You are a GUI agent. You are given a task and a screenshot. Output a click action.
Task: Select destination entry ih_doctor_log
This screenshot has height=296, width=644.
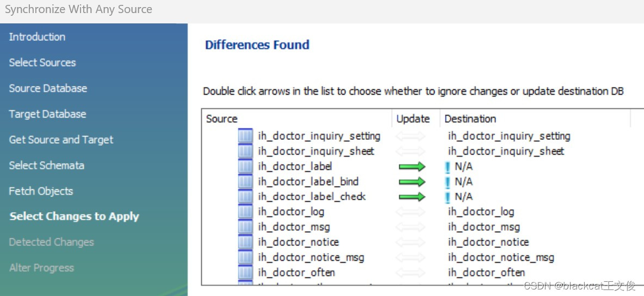pos(481,212)
